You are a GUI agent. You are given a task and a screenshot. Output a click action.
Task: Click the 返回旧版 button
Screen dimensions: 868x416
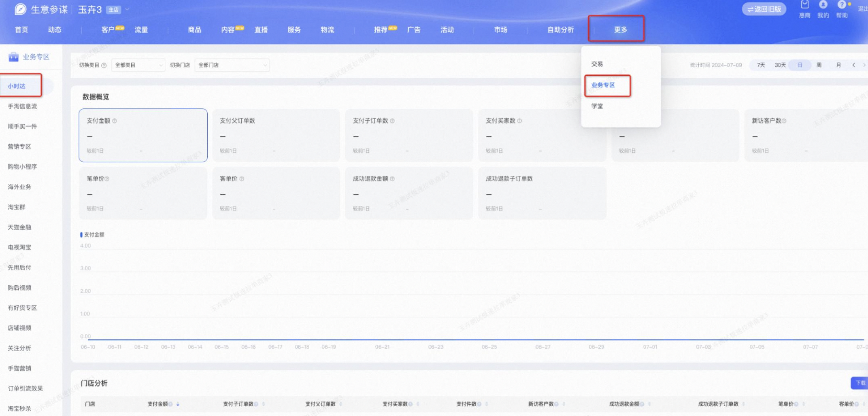coord(764,9)
